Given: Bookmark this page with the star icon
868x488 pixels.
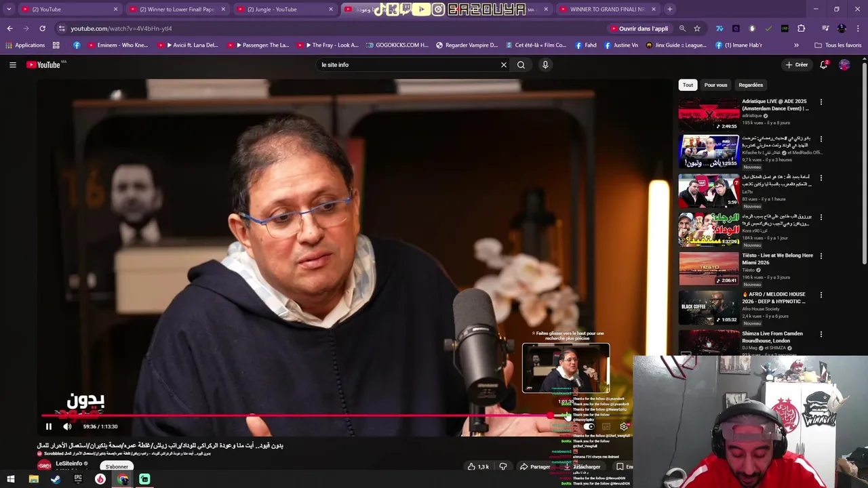Looking at the screenshot, I should [697, 28].
